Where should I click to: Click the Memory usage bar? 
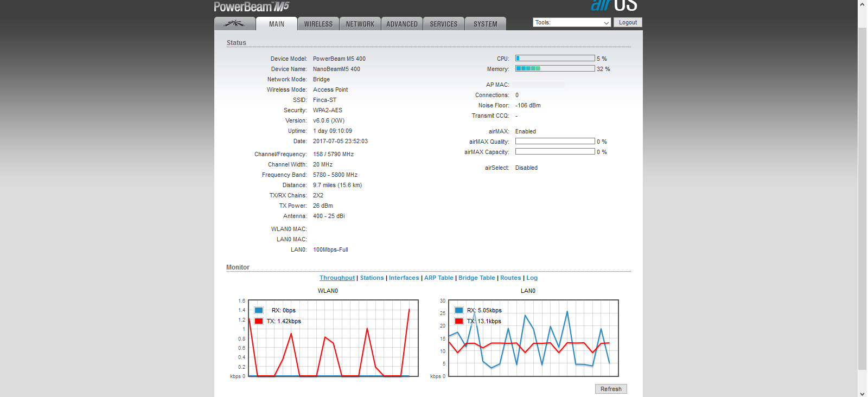(x=554, y=69)
